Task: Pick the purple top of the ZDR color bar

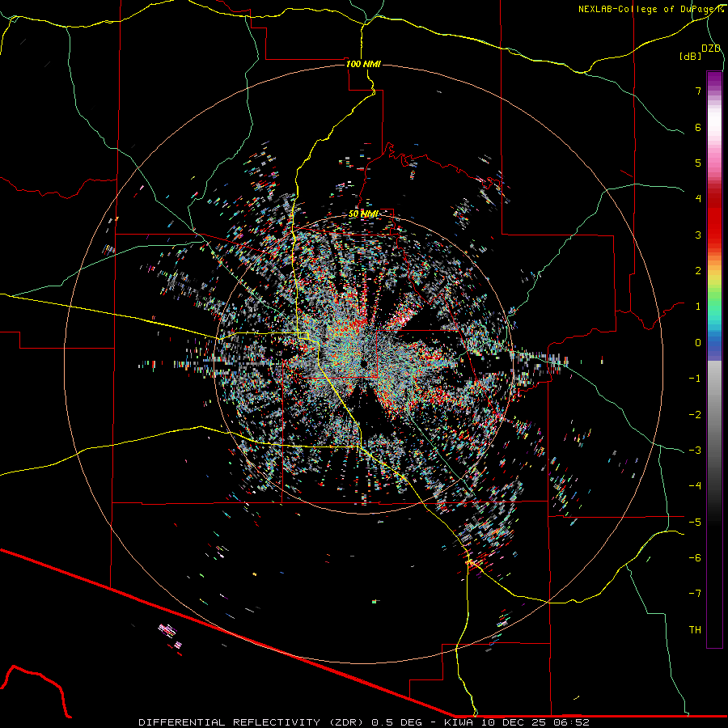Action: (x=714, y=79)
